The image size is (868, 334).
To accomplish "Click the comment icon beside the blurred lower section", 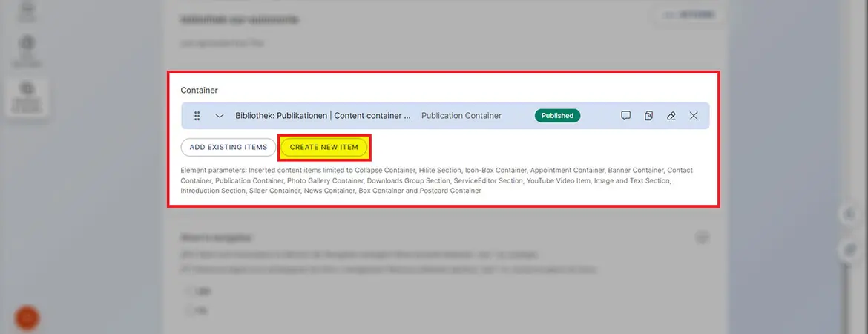I will [702, 238].
